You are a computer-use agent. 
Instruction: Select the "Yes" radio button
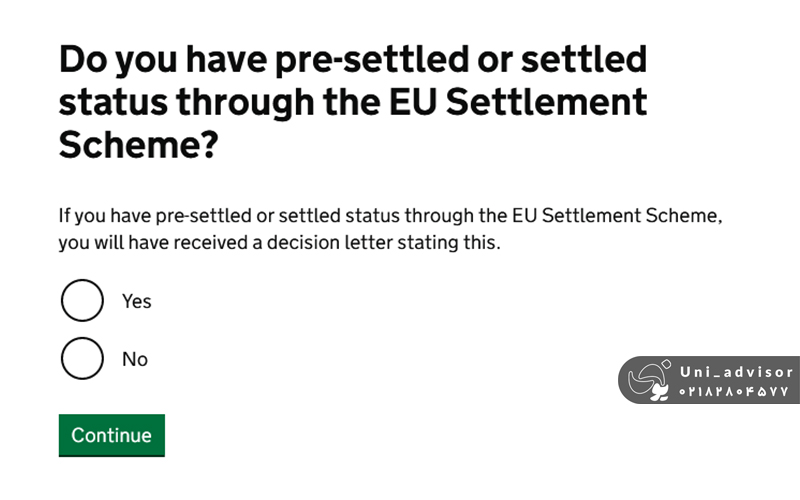click(82, 300)
